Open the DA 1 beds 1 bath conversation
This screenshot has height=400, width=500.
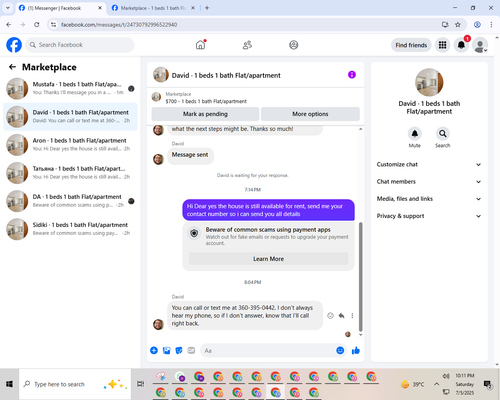pyautogui.click(x=70, y=201)
